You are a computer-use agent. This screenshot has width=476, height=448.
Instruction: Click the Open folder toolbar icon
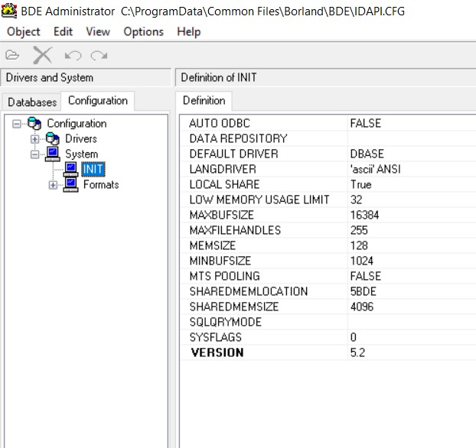(12, 55)
